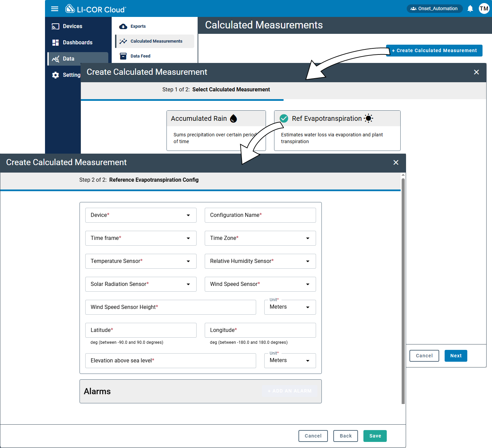Open Data Feed in the Data submenu
The image size is (492, 448).
(x=155, y=56)
